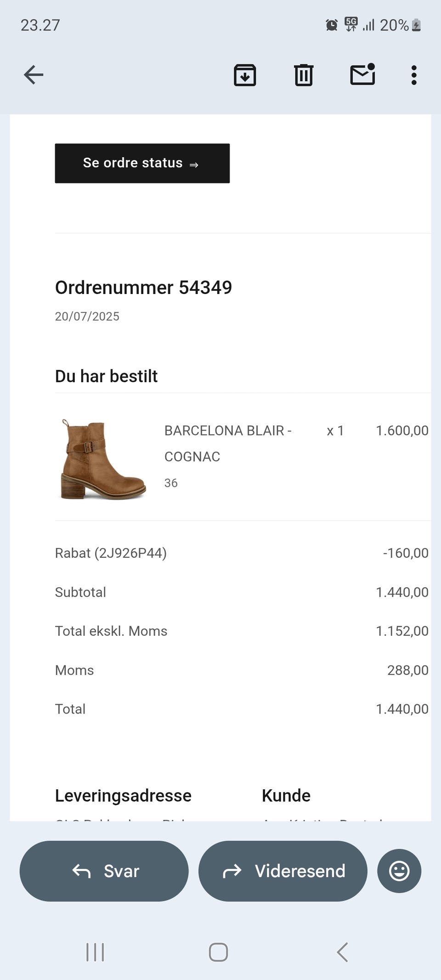The image size is (441, 980).
Task: Add an emoji reaction to the email
Action: (399, 871)
